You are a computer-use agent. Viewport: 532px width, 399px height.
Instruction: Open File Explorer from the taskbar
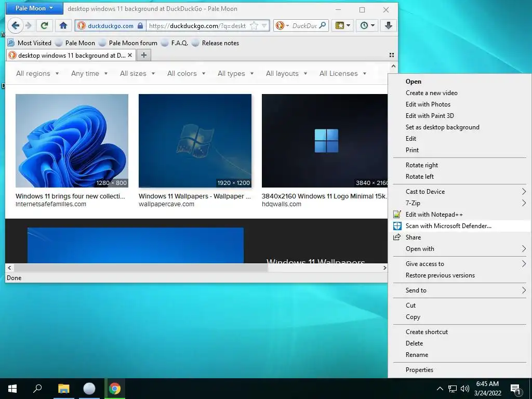coord(63,389)
